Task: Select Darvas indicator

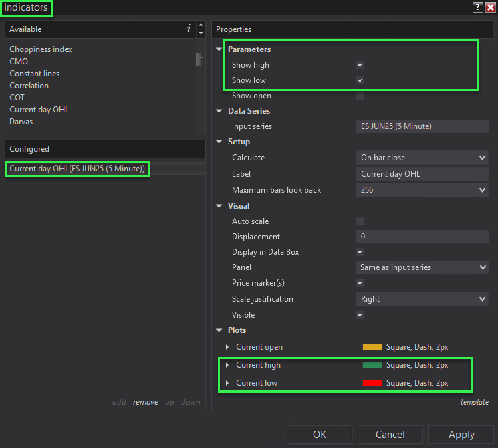Action: pos(21,122)
